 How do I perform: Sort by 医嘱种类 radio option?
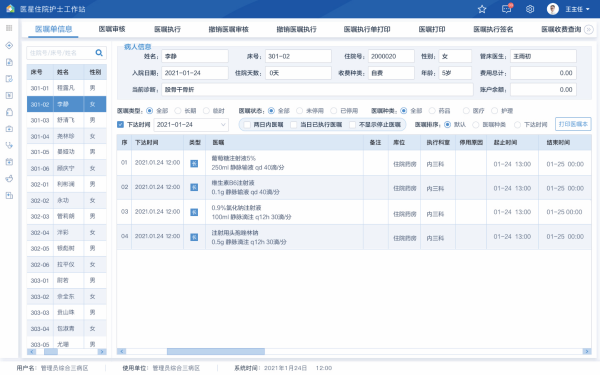coord(476,125)
